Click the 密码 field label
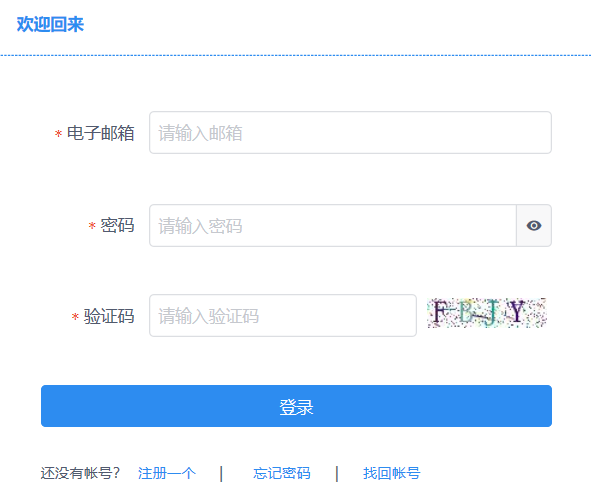Screen dimensions: 591x495 tap(117, 225)
